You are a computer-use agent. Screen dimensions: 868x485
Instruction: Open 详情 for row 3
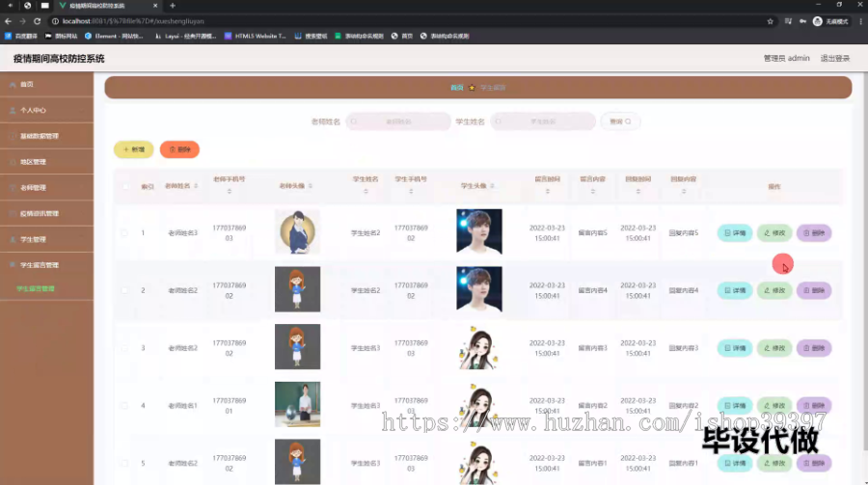coord(735,348)
